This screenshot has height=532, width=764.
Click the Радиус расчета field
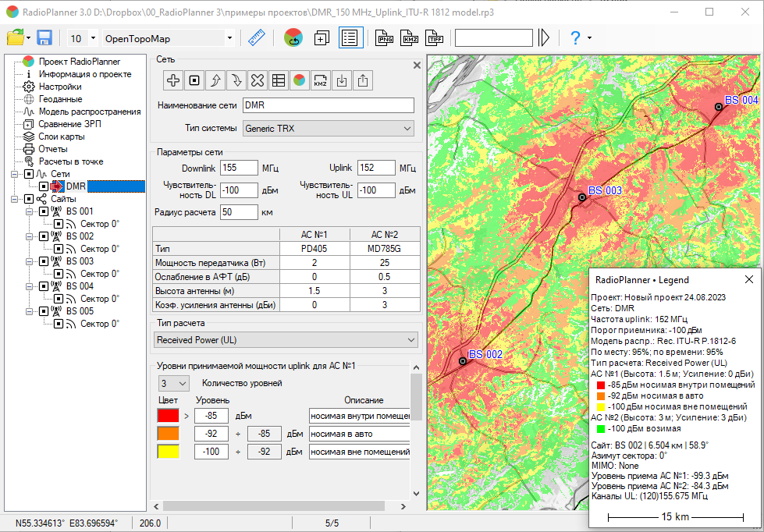pos(239,212)
